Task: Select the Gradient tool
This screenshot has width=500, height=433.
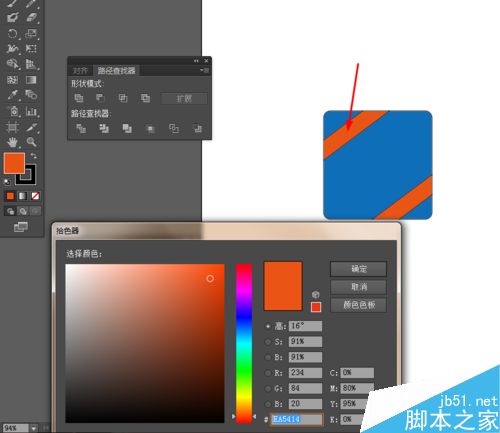Action: pos(31,80)
